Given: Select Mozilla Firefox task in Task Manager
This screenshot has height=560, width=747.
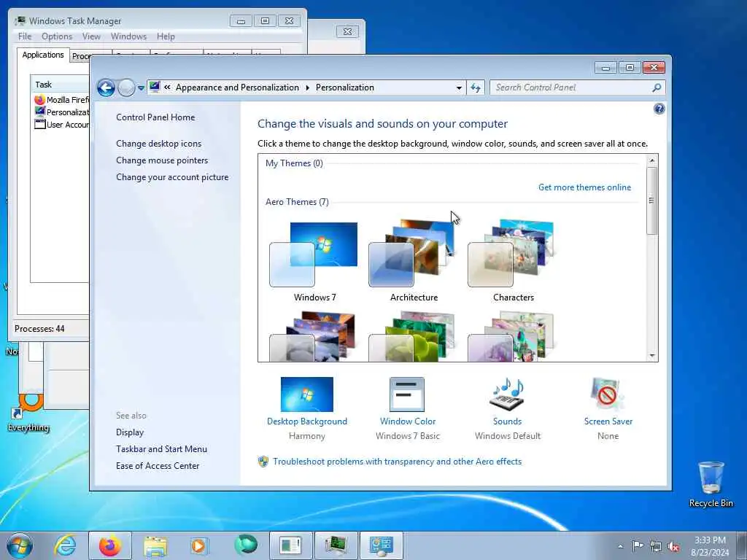Looking at the screenshot, I should click(x=61, y=100).
